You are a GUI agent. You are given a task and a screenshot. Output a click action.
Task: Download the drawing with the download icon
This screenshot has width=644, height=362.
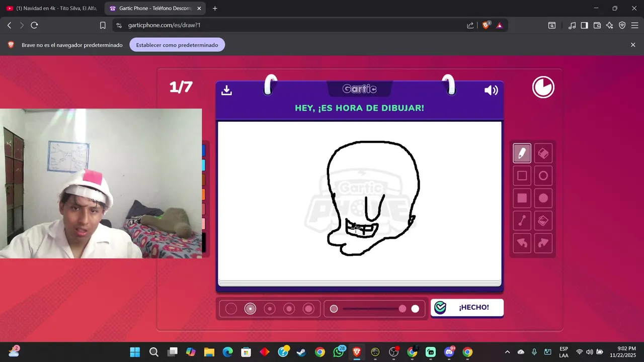226,90
